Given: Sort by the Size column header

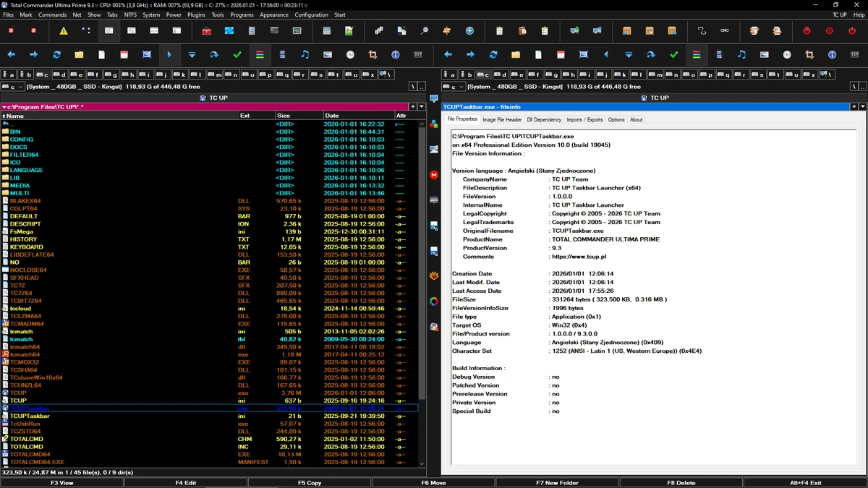Looking at the screenshot, I should [x=298, y=116].
